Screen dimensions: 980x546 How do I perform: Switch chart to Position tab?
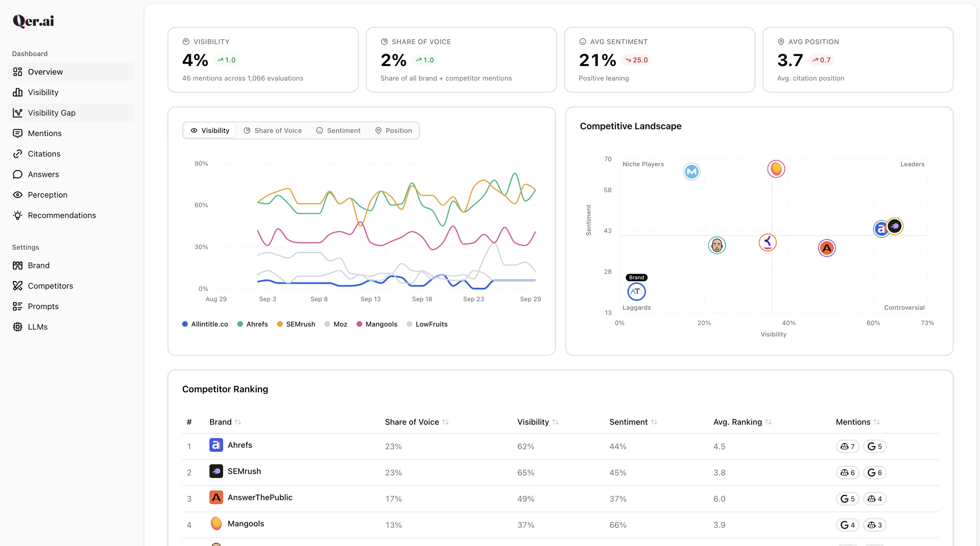(x=394, y=130)
